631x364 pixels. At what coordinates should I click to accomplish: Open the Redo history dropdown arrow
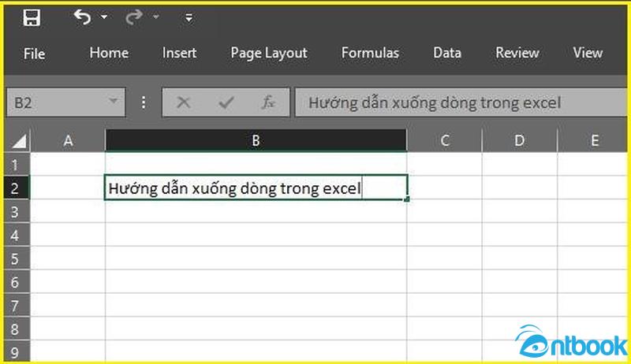coord(156,17)
